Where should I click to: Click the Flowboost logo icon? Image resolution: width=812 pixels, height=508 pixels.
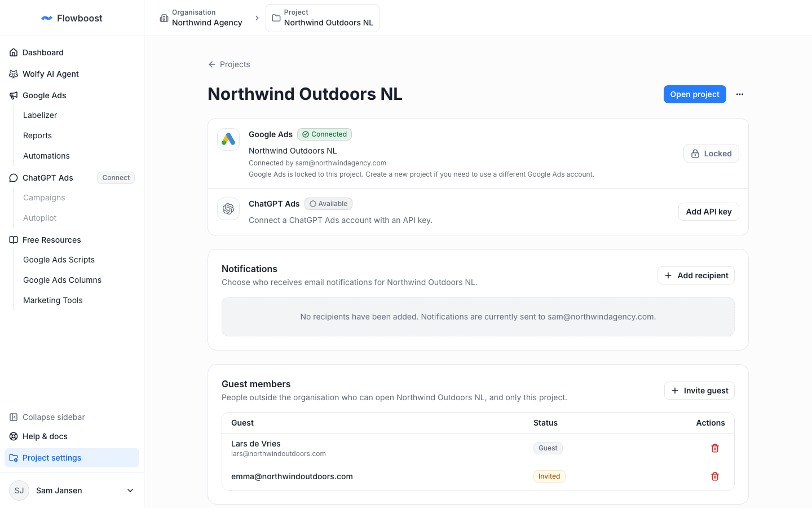tap(47, 18)
